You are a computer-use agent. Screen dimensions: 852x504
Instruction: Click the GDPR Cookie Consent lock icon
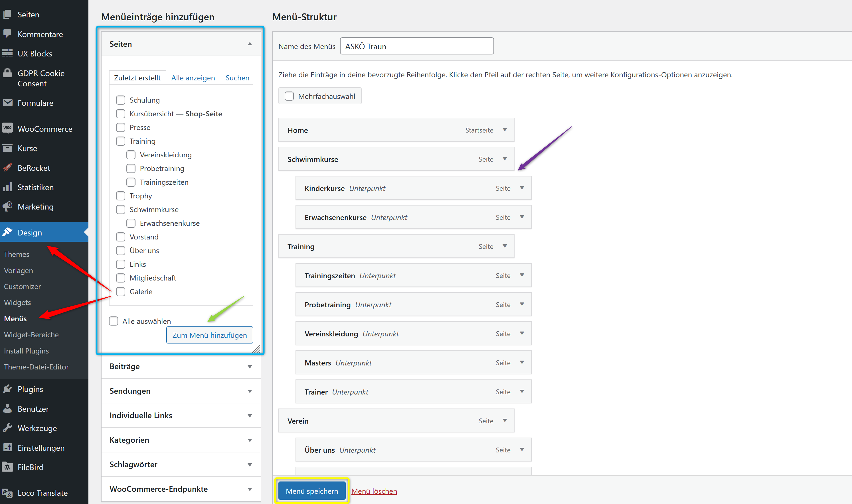(x=7, y=73)
